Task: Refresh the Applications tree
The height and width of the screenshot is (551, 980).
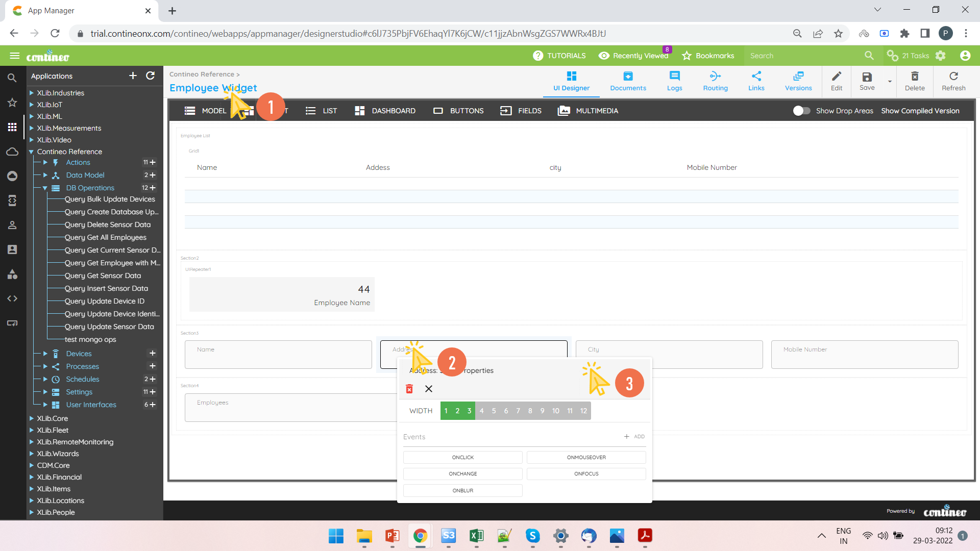Action: pyautogui.click(x=150, y=76)
